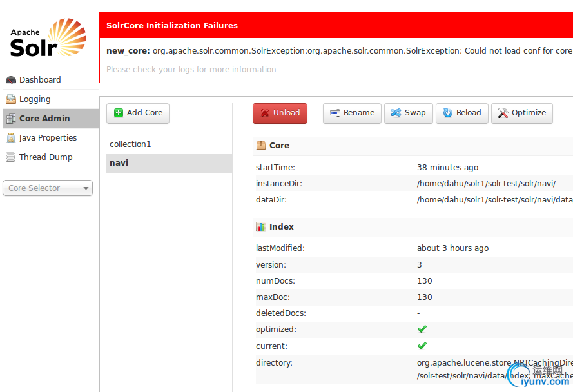Click the maxDoc label
Screen dimensions: 573x392
[x=273, y=297]
